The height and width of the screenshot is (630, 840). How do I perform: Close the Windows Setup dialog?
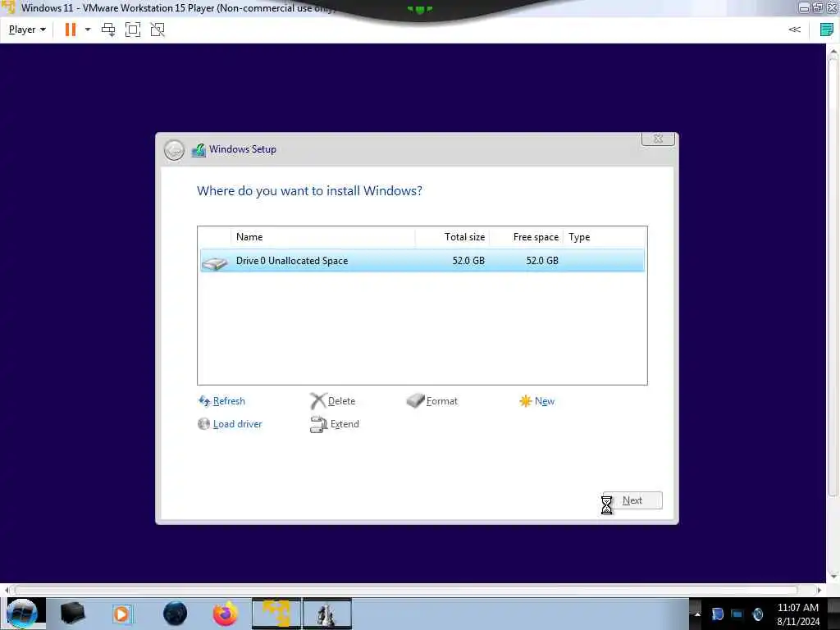pyautogui.click(x=658, y=139)
